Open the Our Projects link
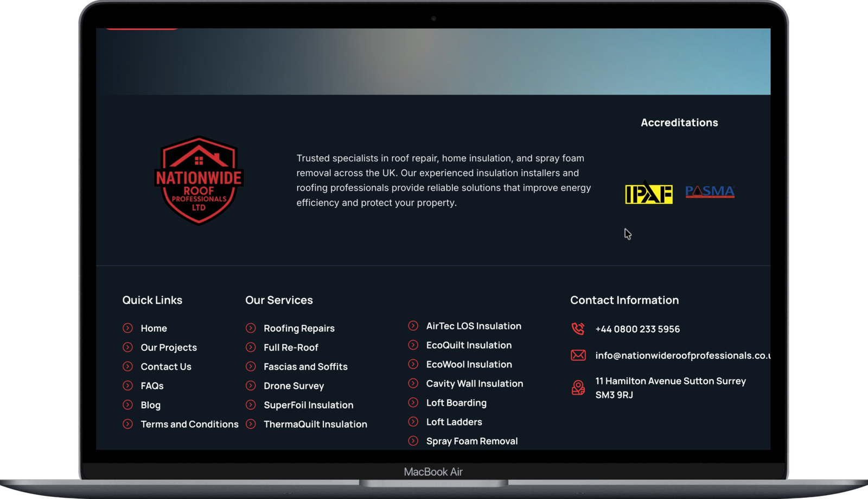The image size is (868, 499). pos(169,348)
